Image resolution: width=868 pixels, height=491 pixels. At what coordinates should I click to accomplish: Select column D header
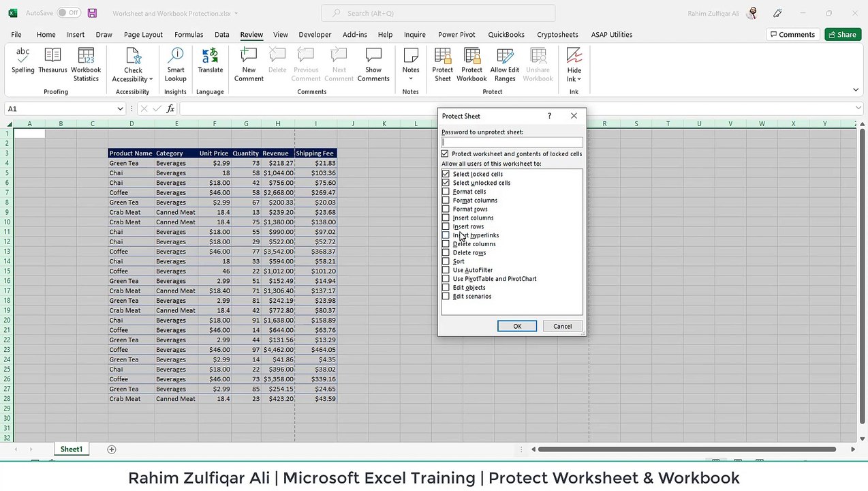coord(131,123)
